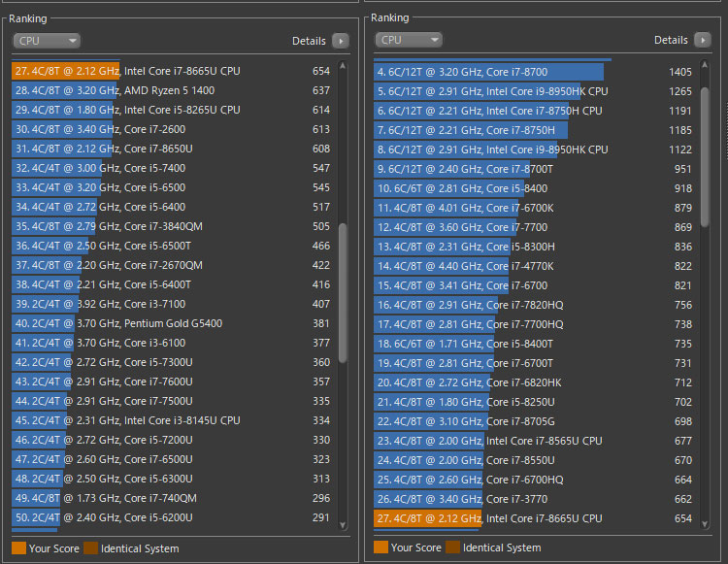
Task: Select the Core i7-4770K row
Action: [535, 266]
